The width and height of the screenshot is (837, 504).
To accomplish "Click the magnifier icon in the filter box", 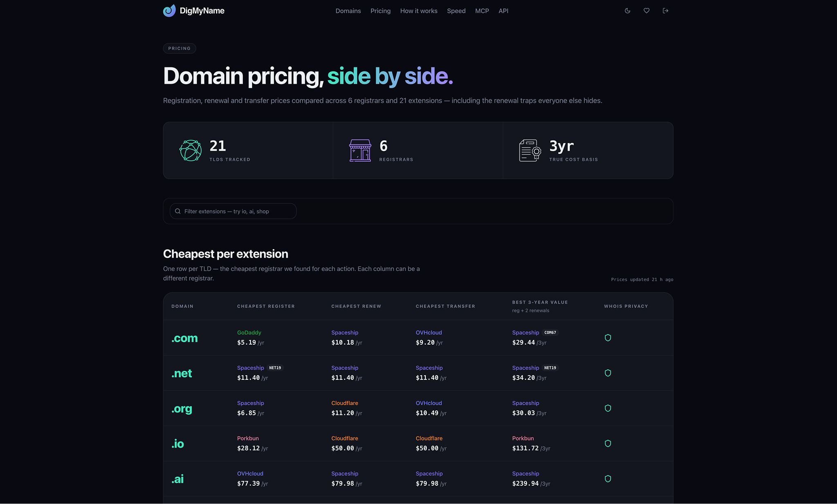I will click(178, 211).
